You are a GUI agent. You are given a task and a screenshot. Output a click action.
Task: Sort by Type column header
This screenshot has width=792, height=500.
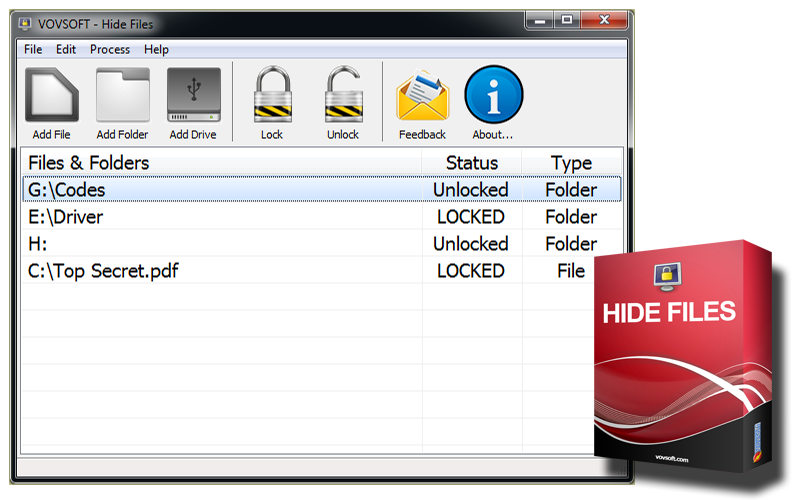point(571,163)
